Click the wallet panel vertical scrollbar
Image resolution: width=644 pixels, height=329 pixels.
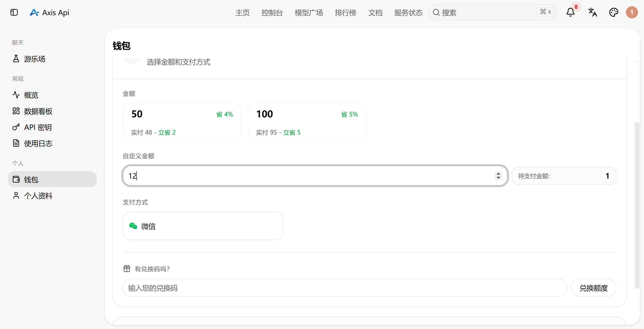point(637,205)
